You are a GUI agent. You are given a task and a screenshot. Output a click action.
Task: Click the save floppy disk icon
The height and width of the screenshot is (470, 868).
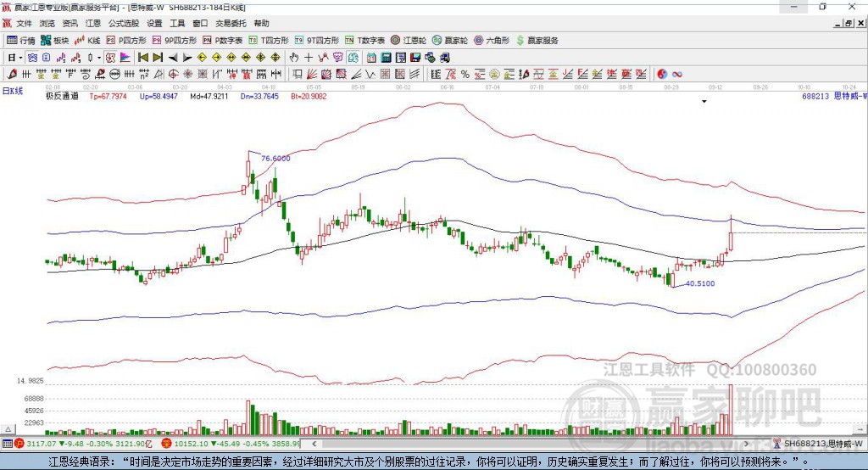(415, 58)
